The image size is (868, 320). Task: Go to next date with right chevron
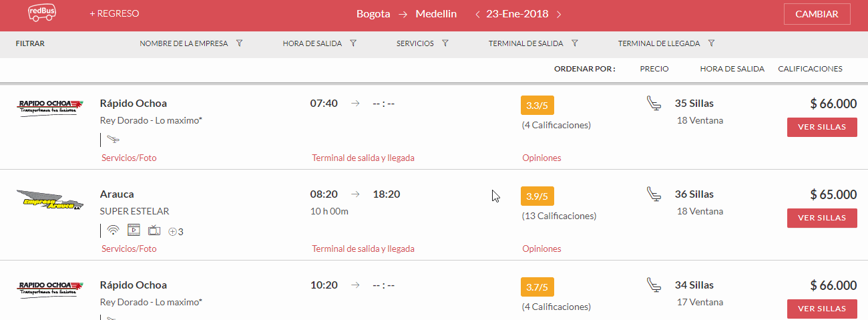(x=559, y=14)
